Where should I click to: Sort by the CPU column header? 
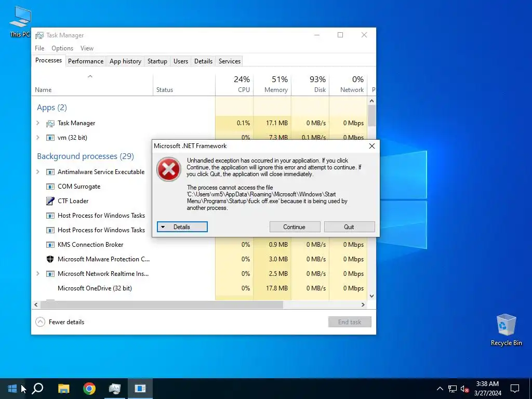pos(234,85)
